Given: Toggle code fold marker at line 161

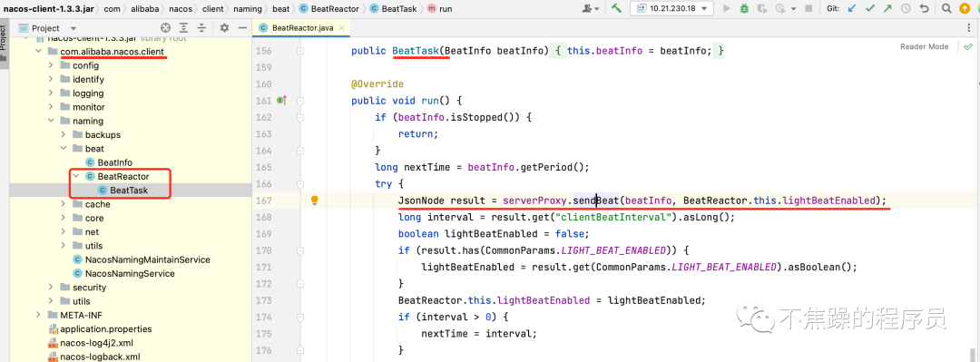Looking at the screenshot, I should click(x=300, y=100).
